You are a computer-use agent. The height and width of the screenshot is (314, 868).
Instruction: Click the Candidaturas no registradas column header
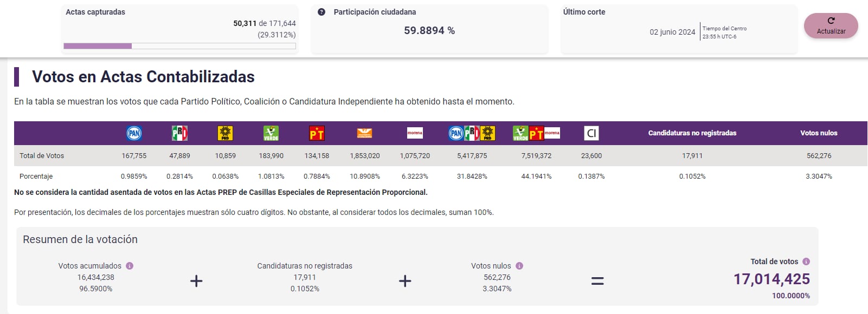coord(692,133)
